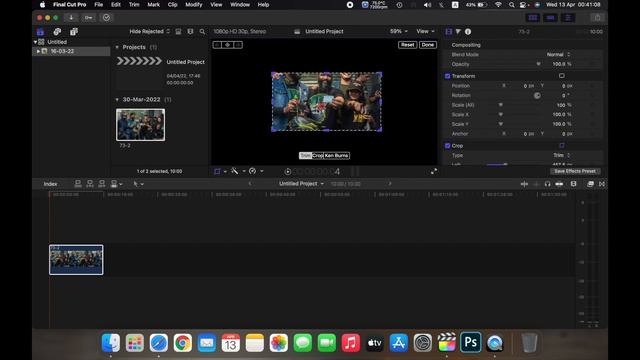Screen dimensions: 640x360
Task: Open Effects browser icon
Action: (x=590, y=184)
